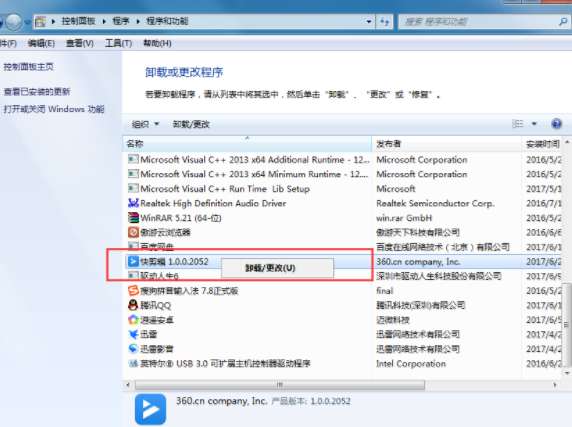Expand the view options dropdown arrow
The height and width of the screenshot is (427, 572).
click(x=534, y=124)
